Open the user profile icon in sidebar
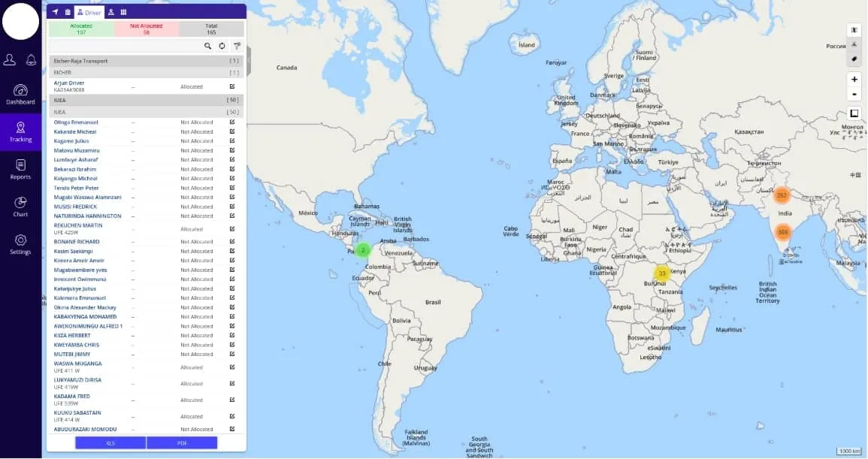Image resolution: width=868 pixels, height=459 pixels. click(10, 60)
